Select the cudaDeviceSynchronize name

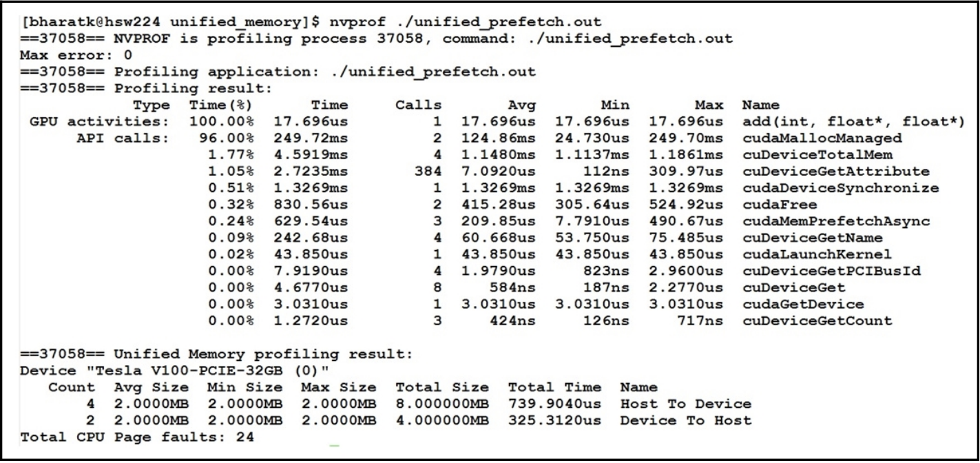pos(840,187)
